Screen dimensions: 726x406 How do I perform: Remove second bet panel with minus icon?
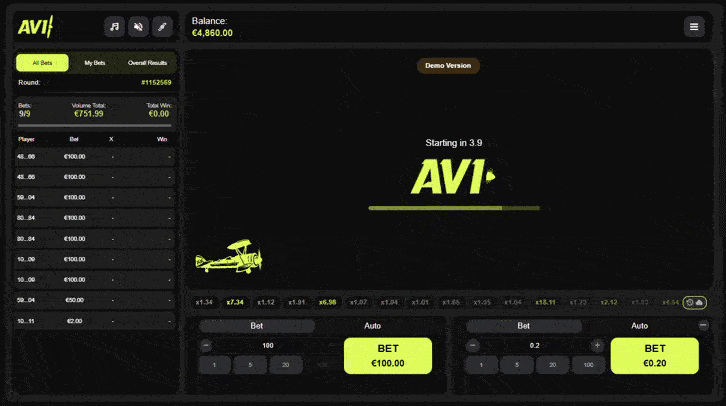(703, 325)
